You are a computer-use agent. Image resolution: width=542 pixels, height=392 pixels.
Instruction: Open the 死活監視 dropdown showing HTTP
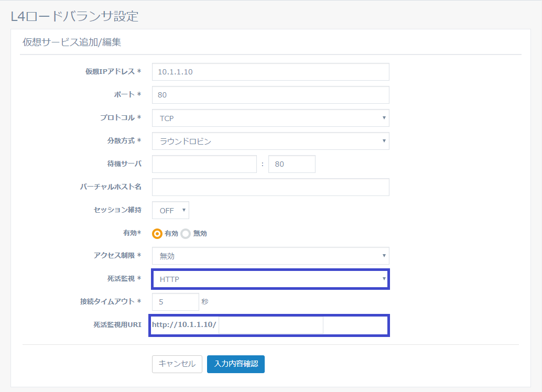click(270, 279)
